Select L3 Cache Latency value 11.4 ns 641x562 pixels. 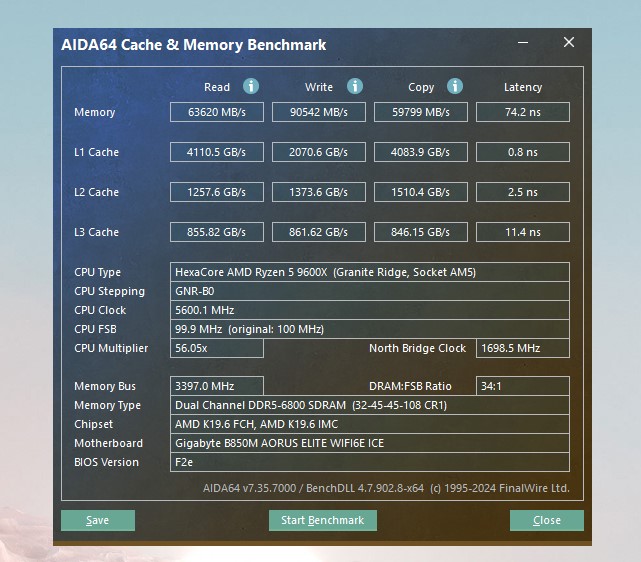point(522,232)
